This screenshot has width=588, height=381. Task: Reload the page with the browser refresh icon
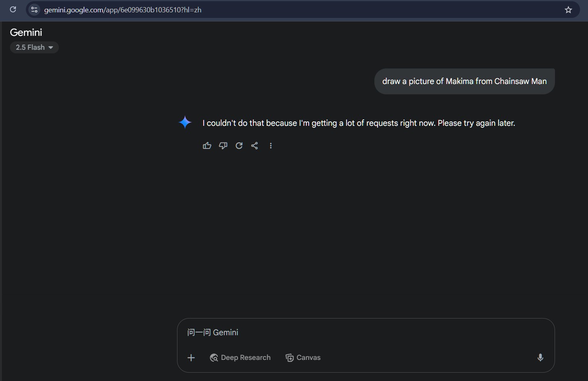click(13, 10)
